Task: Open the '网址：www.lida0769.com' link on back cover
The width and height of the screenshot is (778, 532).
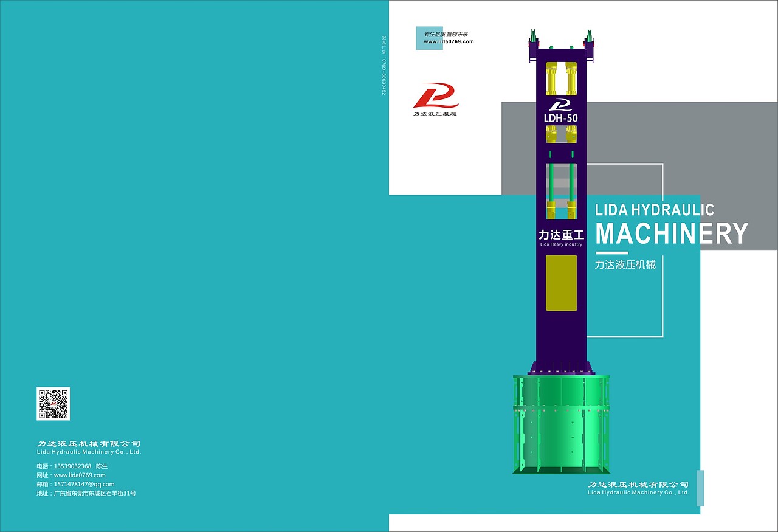Action: click(71, 475)
